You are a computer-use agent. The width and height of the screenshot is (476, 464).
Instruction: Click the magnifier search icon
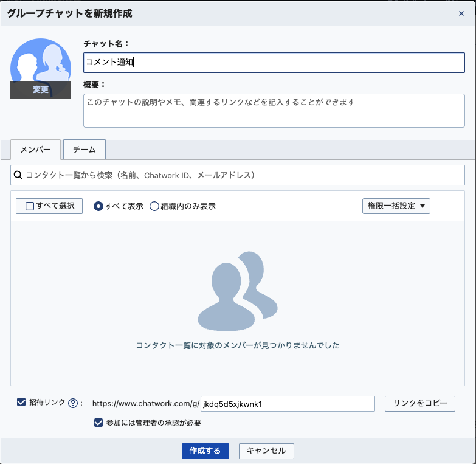[18, 175]
